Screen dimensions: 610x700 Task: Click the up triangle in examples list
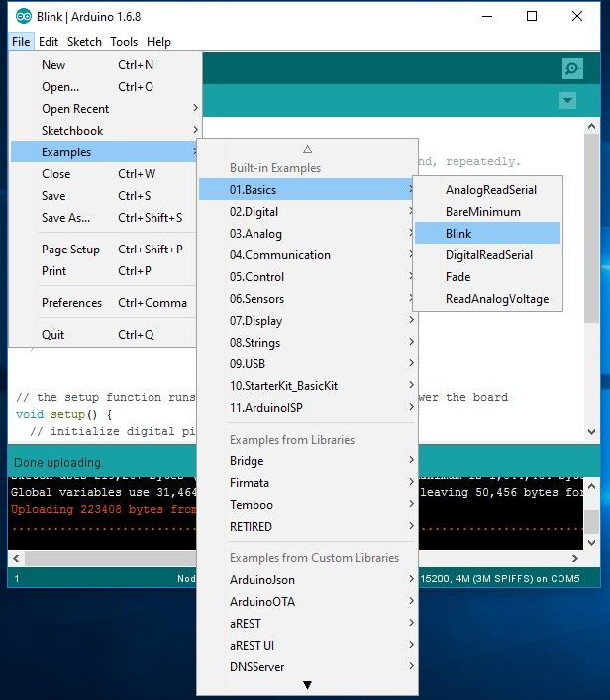pyautogui.click(x=307, y=150)
